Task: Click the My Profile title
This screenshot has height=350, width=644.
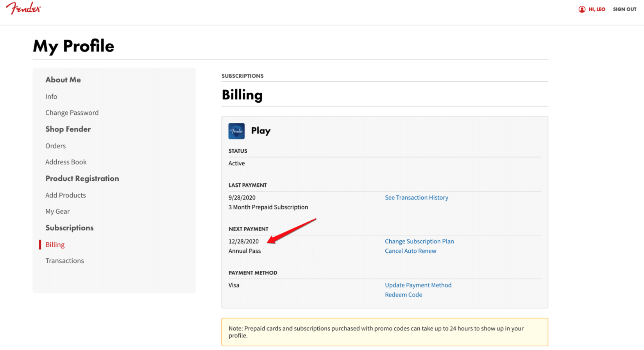Action: click(73, 46)
